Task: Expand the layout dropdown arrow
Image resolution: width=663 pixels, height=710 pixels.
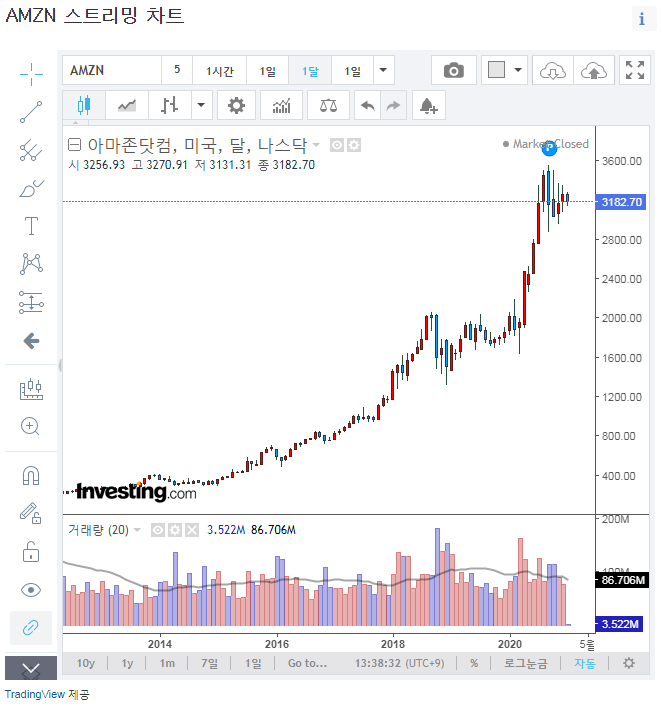Action: coord(518,70)
